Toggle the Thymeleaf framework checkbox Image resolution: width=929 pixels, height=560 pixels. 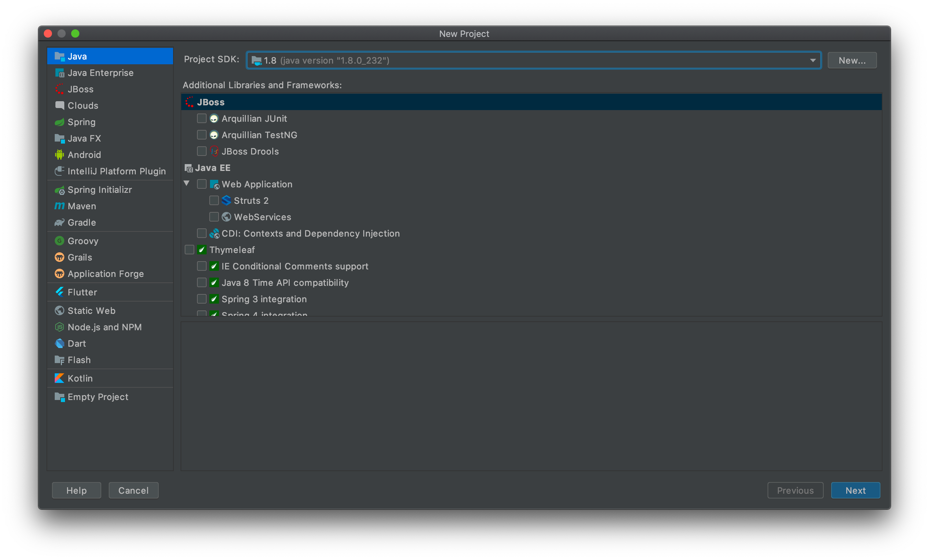click(189, 250)
